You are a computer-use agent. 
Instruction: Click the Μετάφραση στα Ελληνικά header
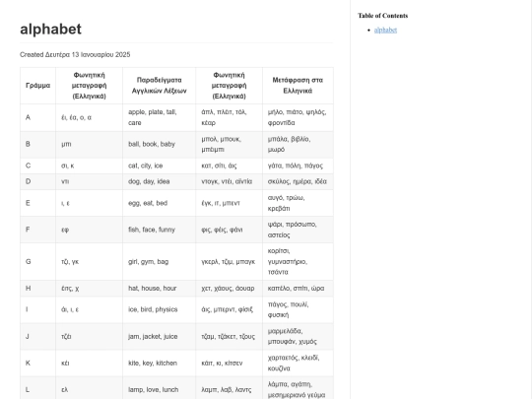tap(298, 86)
